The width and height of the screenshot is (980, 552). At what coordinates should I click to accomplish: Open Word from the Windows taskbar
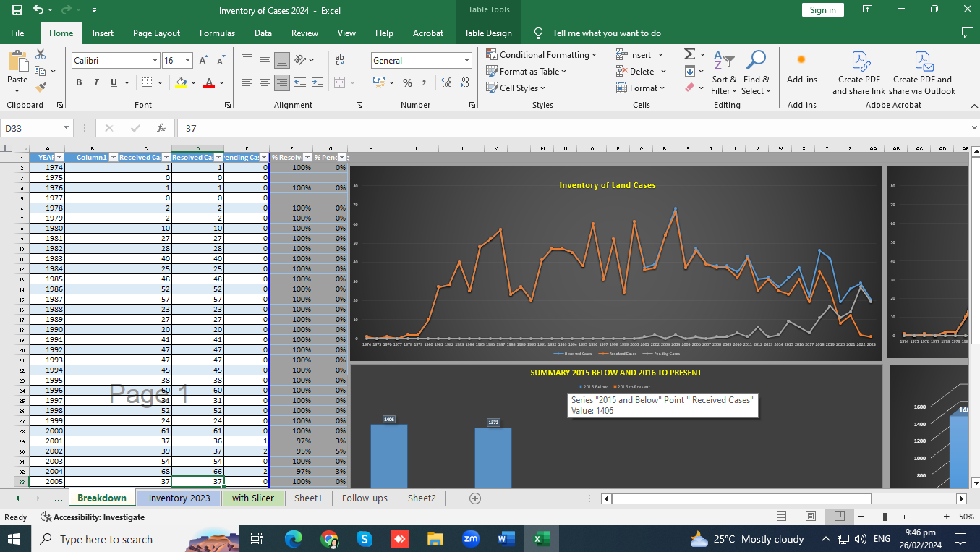[506, 539]
